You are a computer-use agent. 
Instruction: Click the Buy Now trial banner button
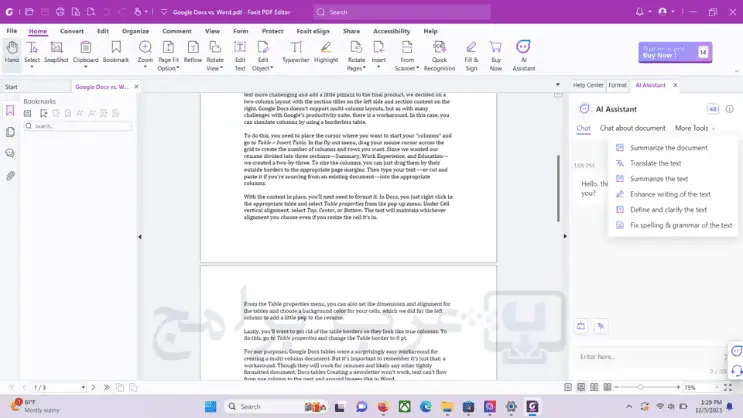[675, 52]
